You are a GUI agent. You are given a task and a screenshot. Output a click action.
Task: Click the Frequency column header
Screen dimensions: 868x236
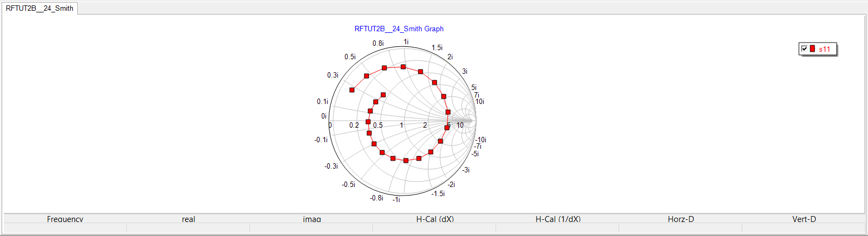[65, 219]
